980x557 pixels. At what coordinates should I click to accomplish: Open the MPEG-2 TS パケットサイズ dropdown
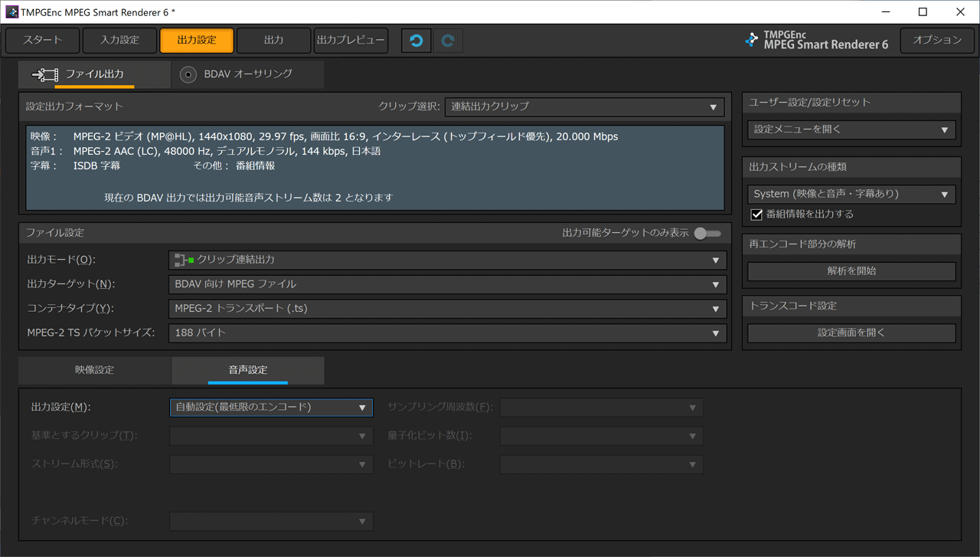(x=447, y=333)
